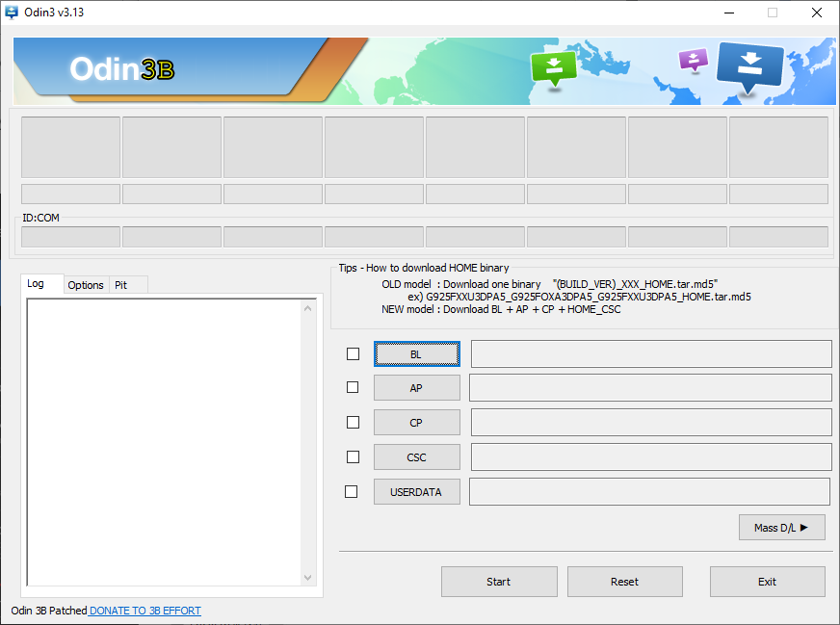Image resolution: width=840 pixels, height=625 pixels.
Task: Click the Reset button
Action: pyautogui.click(x=624, y=582)
